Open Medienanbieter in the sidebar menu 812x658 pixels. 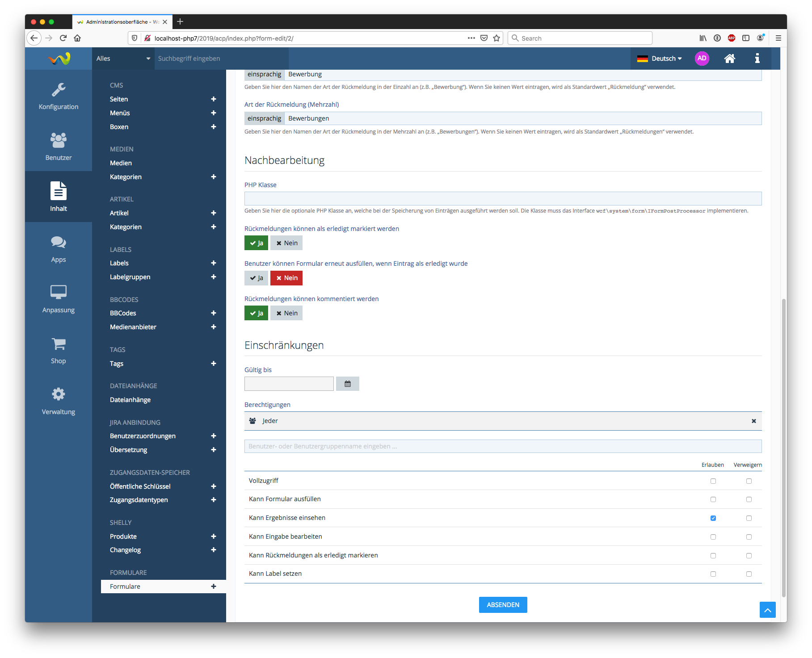pyautogui.click(x=133, y=327)
